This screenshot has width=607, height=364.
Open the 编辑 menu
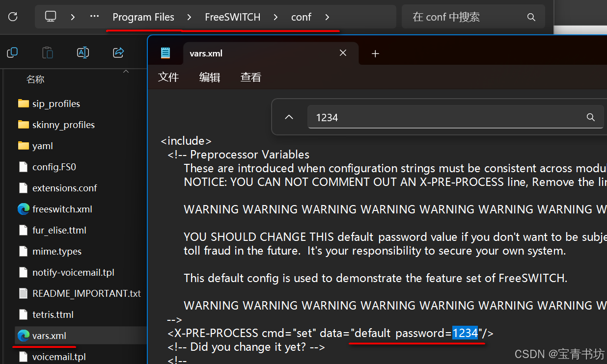210,77
